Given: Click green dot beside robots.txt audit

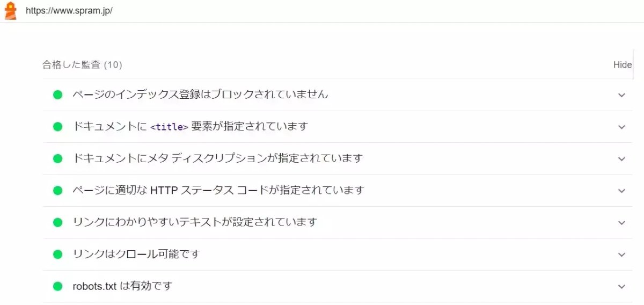Looking at the screenshot, I should [x=58, y=286].
